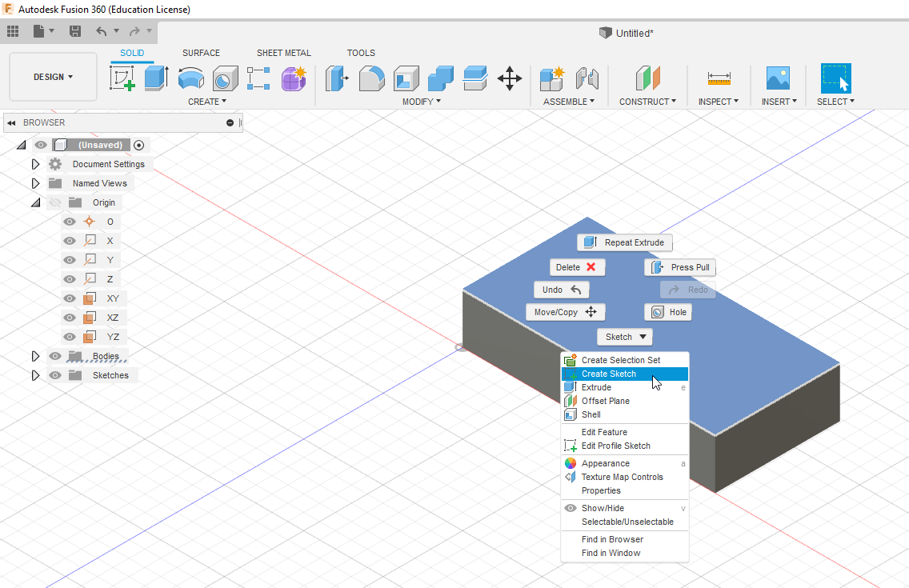
Task: Select the Hole tool in the Create group
Action: pos(225,78)
